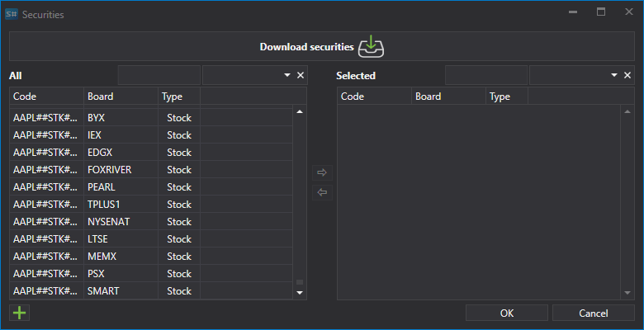The image size is (644, 330).
Task: Select the AAPL row with board TPLUS1
Action: coord(151,204)
